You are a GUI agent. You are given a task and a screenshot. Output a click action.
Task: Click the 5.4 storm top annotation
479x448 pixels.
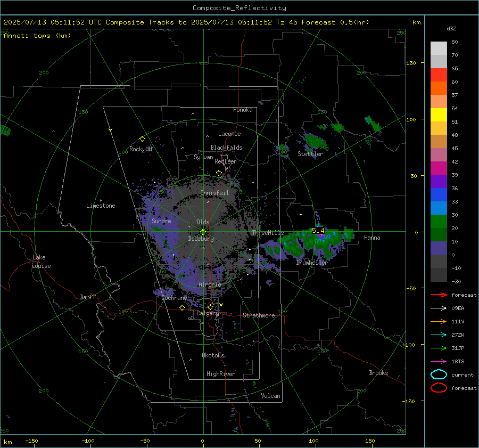coord(318,230)
